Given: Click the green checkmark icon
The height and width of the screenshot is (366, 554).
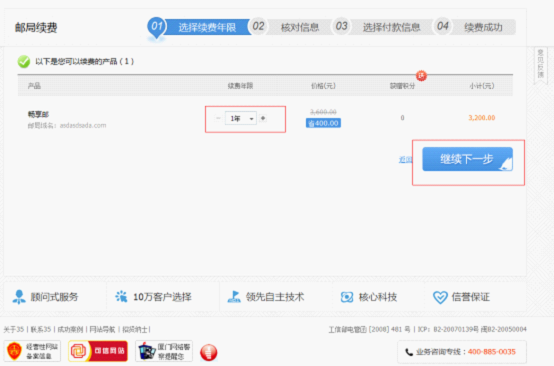Looking at the screenshot, I should click(x=24, y=61).
